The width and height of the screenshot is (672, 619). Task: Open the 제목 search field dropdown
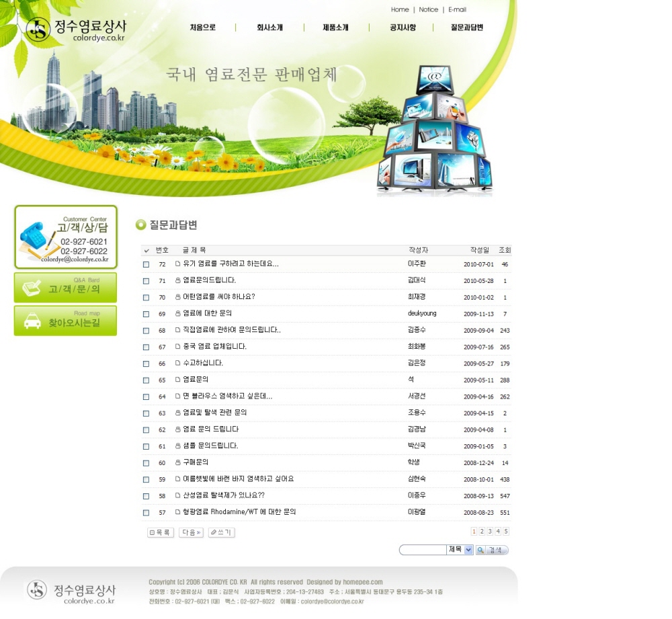468,550
